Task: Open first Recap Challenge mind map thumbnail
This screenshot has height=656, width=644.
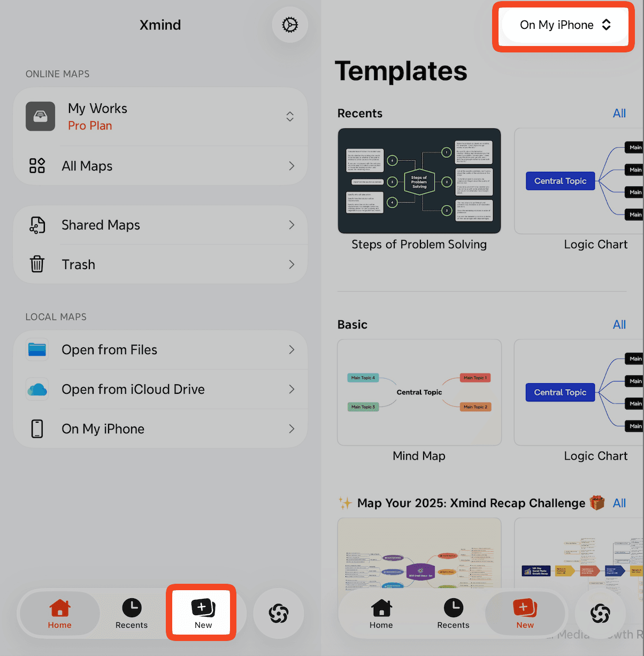Action: [x=419, y=554]
